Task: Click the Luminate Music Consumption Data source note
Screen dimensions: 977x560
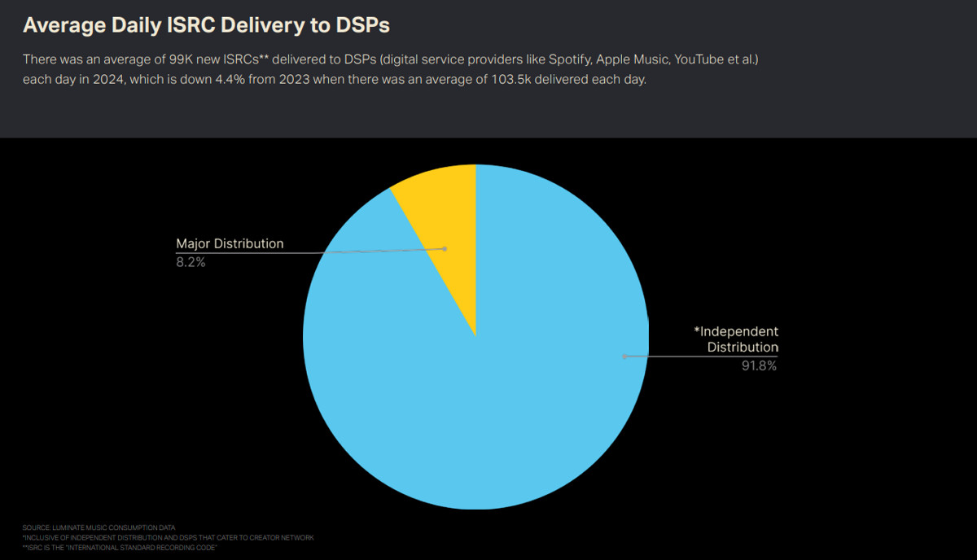Action: pyautogui.click(x=99, y=527)
